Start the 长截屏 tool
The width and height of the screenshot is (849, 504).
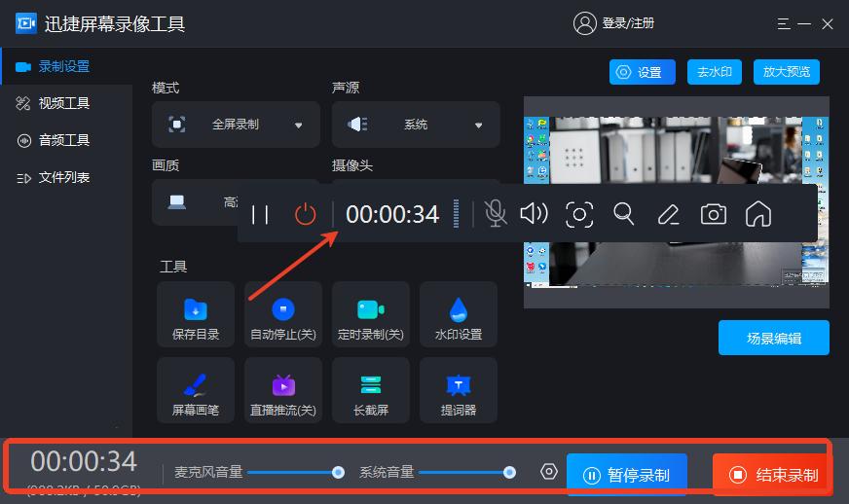(371, 390)
